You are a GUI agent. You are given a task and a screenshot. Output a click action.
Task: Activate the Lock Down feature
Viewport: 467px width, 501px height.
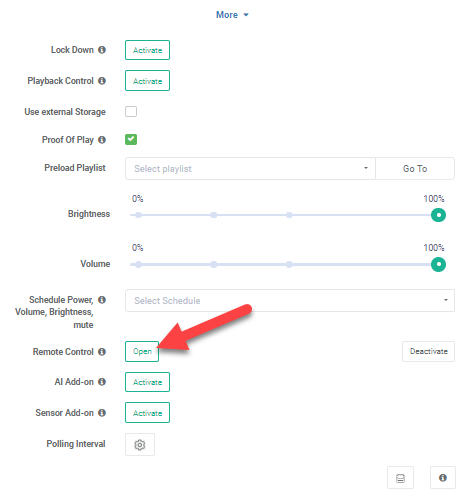147,50
